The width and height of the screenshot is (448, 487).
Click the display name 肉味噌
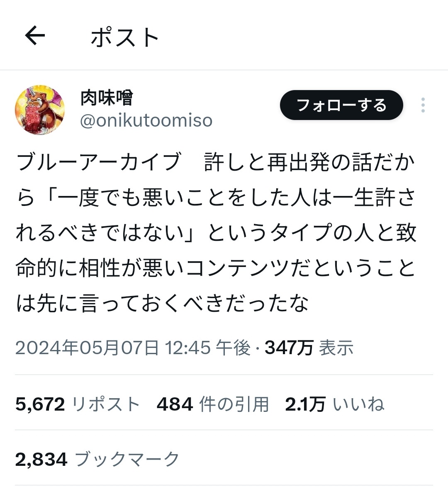click(x=107, y=98)
